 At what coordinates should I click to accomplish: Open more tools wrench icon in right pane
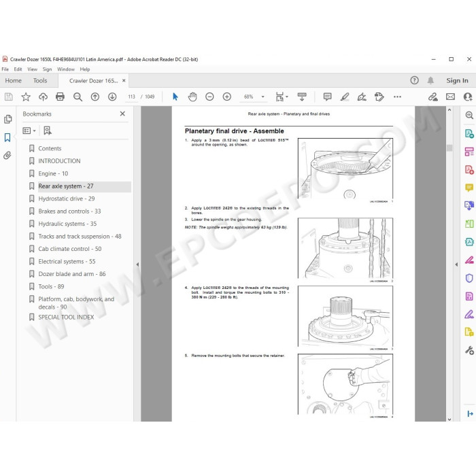click(469, 351)
